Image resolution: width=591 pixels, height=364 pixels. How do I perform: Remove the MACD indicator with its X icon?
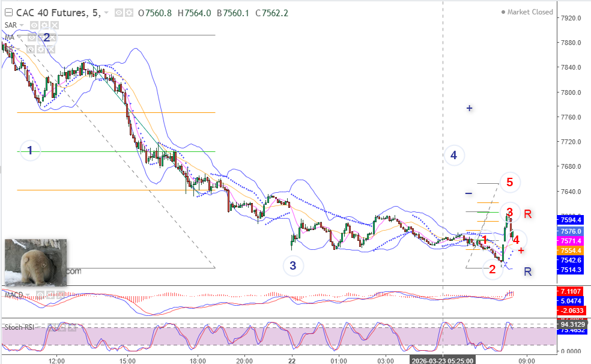[x=61, y=295]
